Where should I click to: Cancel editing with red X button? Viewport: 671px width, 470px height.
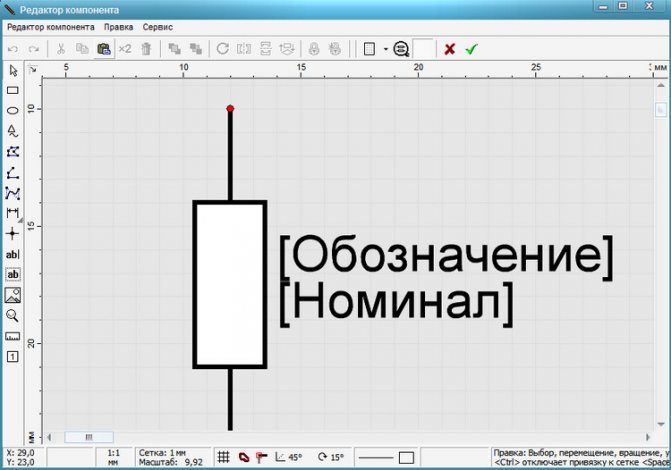(450, 48)
